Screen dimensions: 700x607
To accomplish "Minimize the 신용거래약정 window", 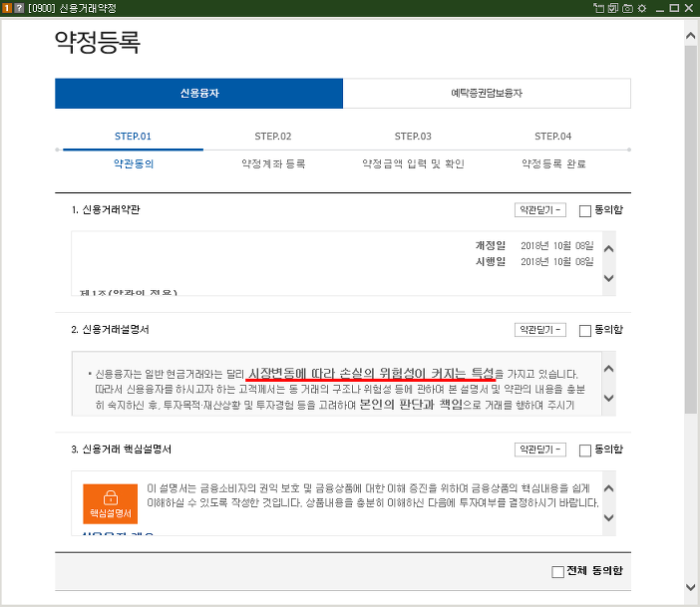I will [660, 9].
